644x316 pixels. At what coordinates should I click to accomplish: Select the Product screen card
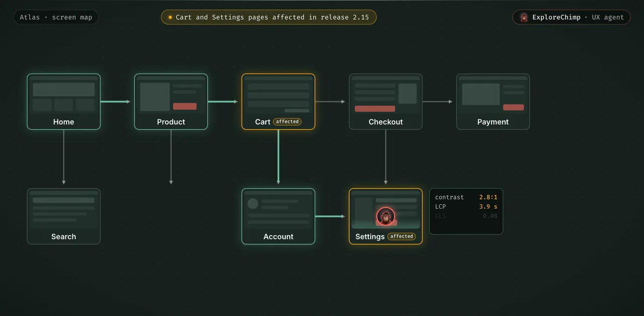tap(171, 102)
